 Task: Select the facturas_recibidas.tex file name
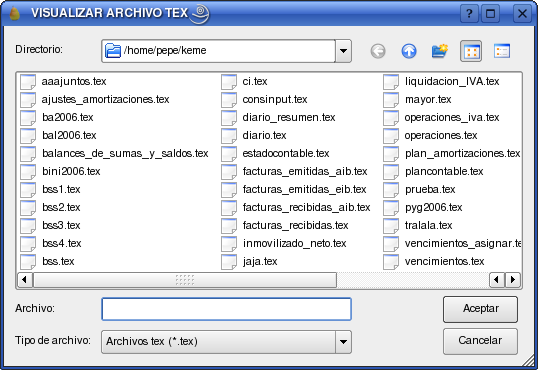tap(295, 226)
